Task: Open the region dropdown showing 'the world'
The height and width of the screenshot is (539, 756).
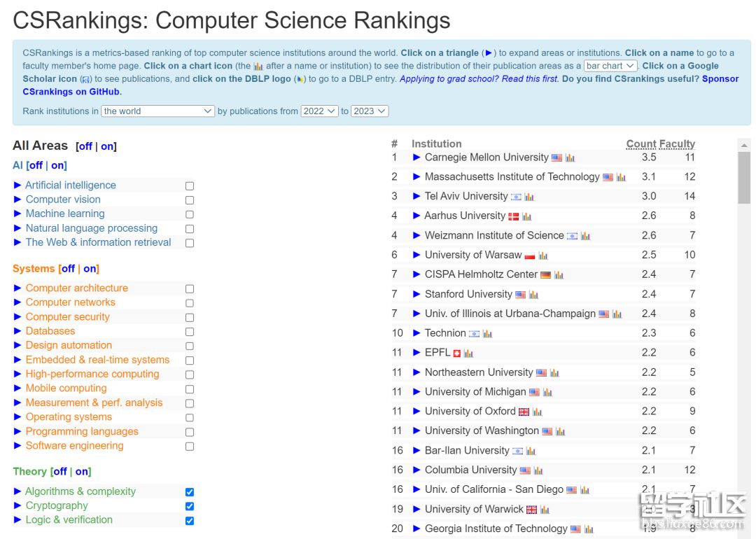Action: [157, 111]
